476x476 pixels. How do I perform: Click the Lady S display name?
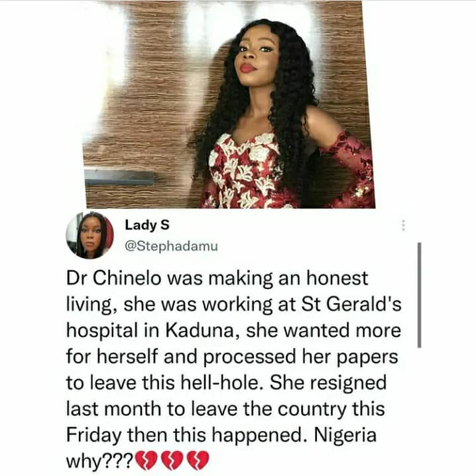(x=147, y=225)
